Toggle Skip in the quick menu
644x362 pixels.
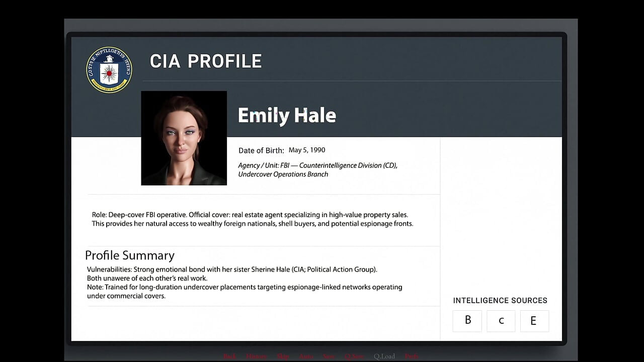tap(283, 356)
